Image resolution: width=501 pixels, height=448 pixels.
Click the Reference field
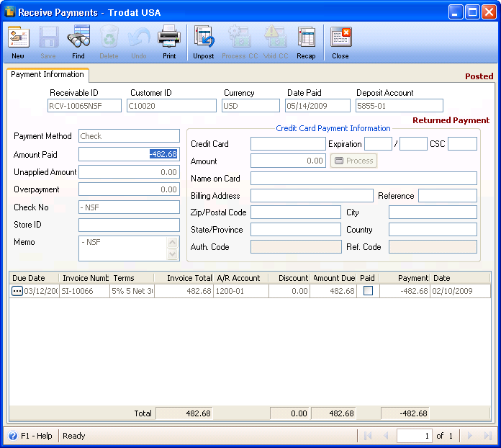[448, 195]
